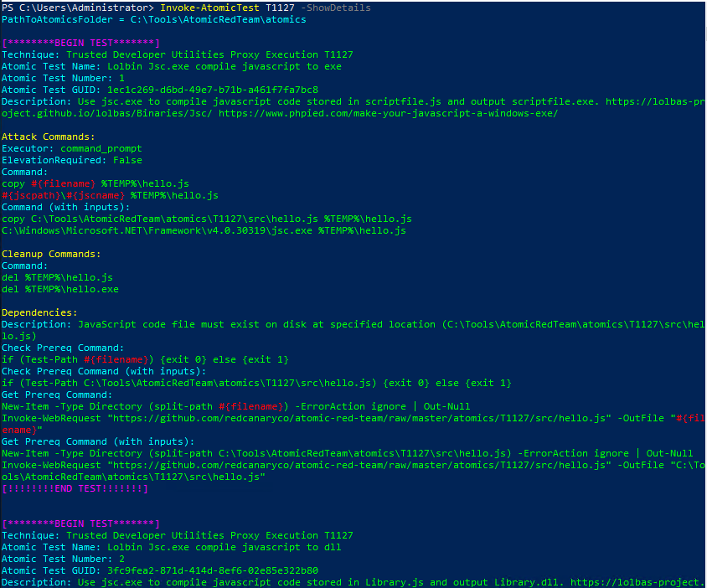This screenshot has height=588, width=707.
Task: Click the 'Atomic Test Number: 2' line
Action: click(63, 559)
